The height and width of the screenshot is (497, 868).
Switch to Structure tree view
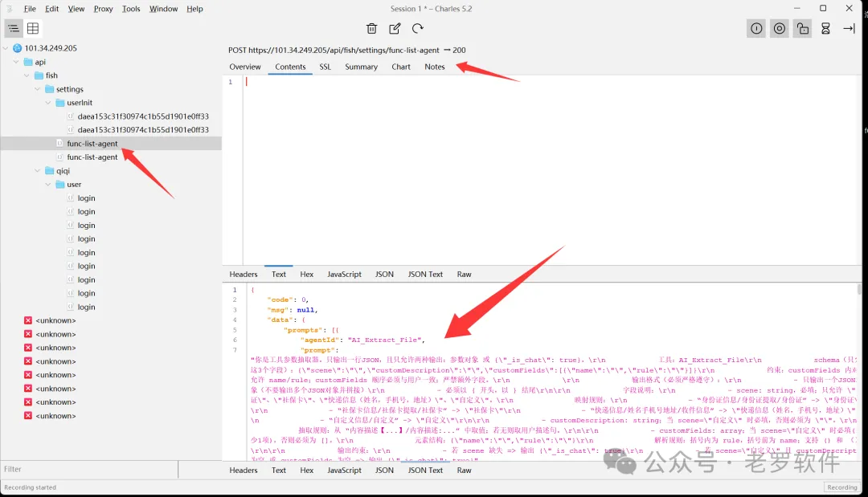14,28
